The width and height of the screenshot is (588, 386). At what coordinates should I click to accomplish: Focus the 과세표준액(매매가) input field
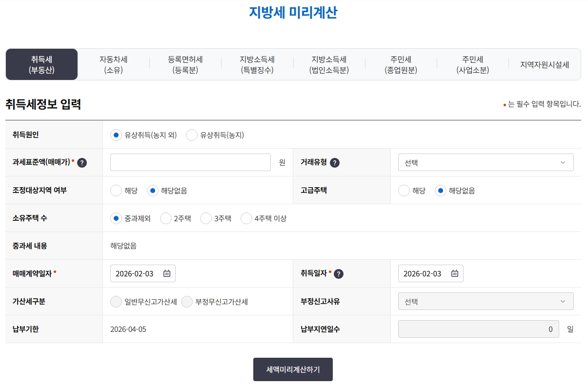click(190, 163)
